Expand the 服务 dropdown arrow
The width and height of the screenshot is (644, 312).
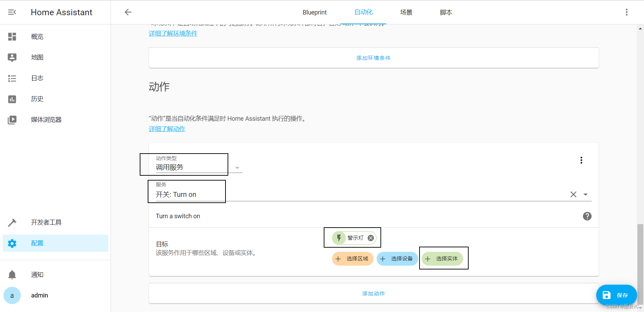[586, 194]
